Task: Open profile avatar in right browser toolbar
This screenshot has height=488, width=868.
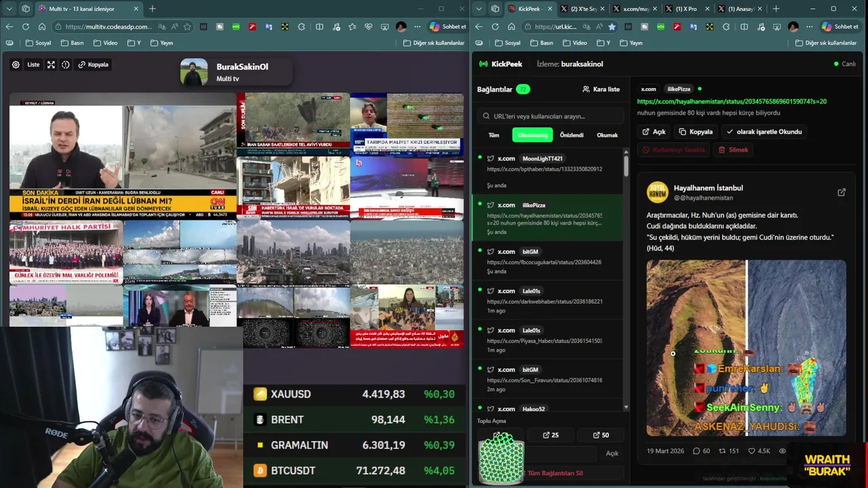Action: pyautogui.click(x=793, y=26)
